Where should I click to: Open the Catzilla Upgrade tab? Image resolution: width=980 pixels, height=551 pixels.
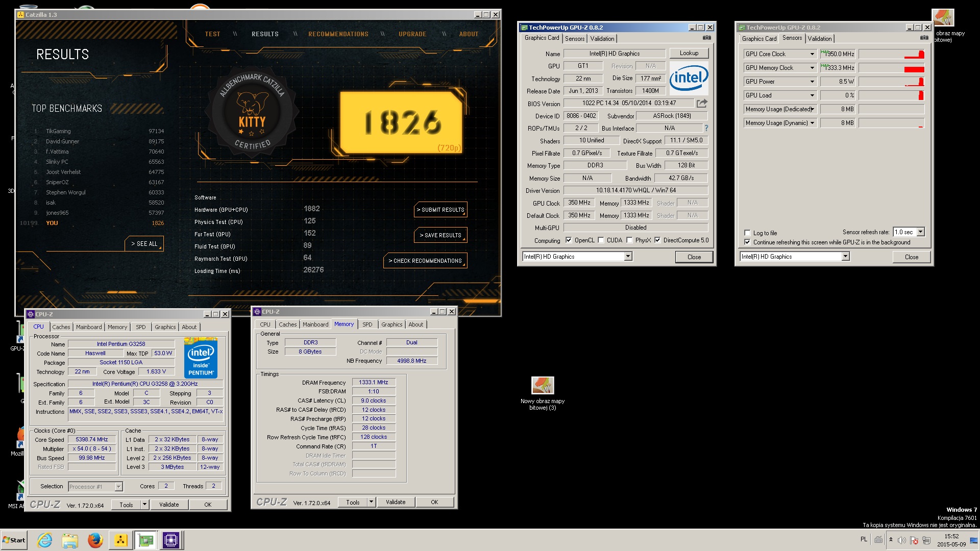[x=412, y=34]
